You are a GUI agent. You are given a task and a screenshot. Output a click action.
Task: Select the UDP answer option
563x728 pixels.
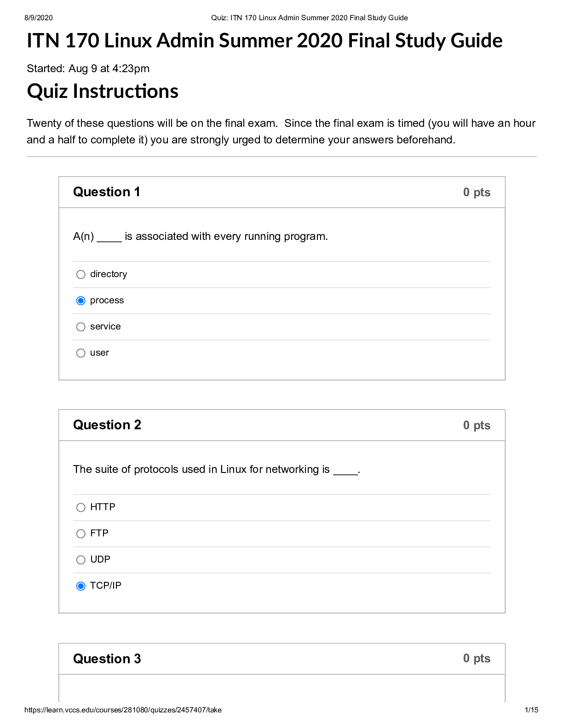tap(81, 560)
